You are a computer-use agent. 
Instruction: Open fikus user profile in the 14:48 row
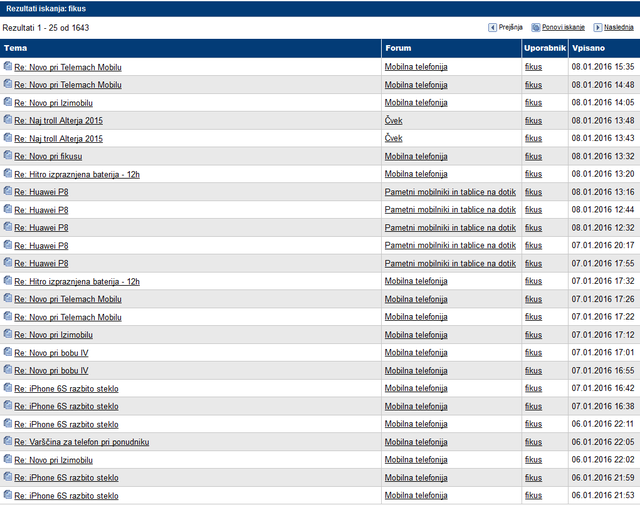click(533, 85)
